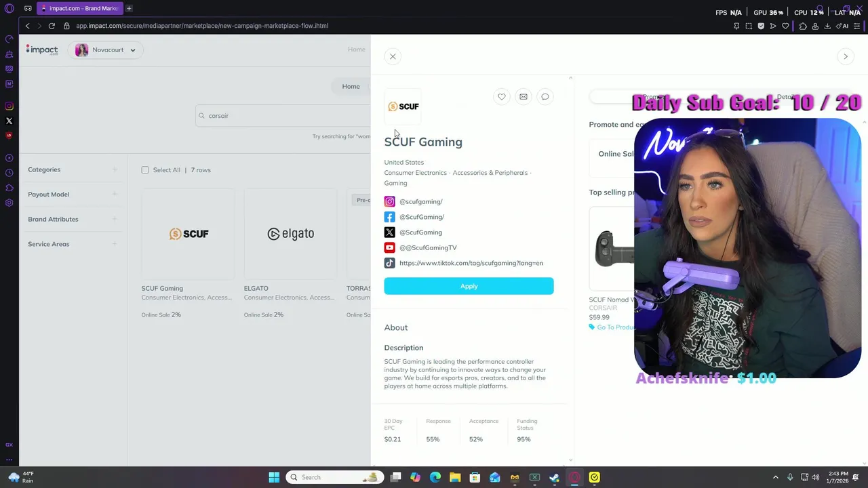
Task: Click the 30 Day EPC $0.21 value
Action: (x=393, y=439)
